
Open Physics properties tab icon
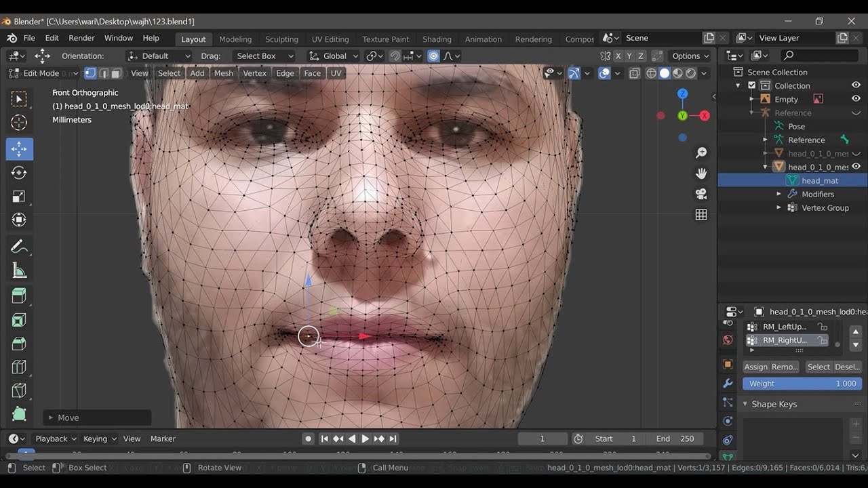pos(728,422)
